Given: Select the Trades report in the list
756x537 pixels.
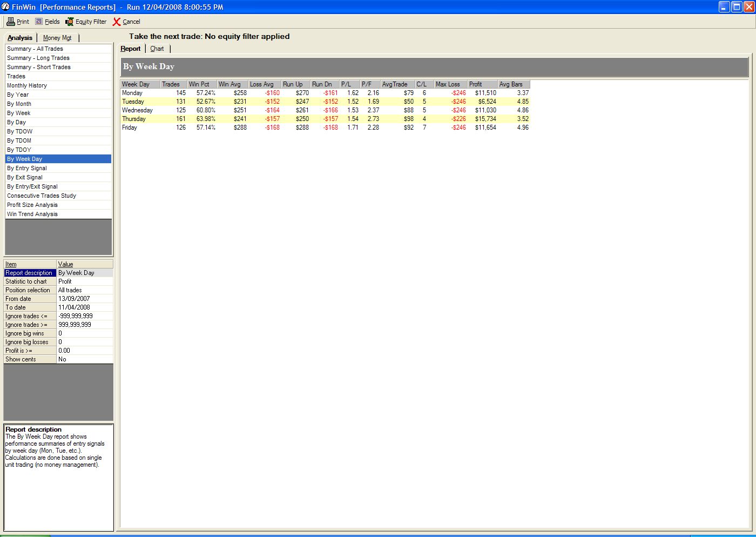Looking at the screenshot, I should coord(58,76).
